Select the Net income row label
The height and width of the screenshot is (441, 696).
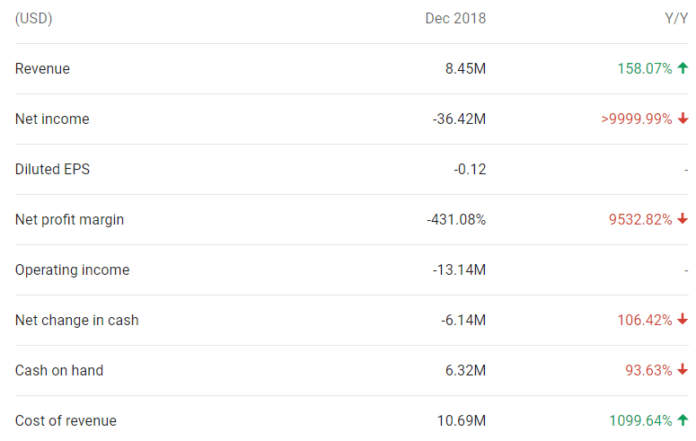click(52, 119)
